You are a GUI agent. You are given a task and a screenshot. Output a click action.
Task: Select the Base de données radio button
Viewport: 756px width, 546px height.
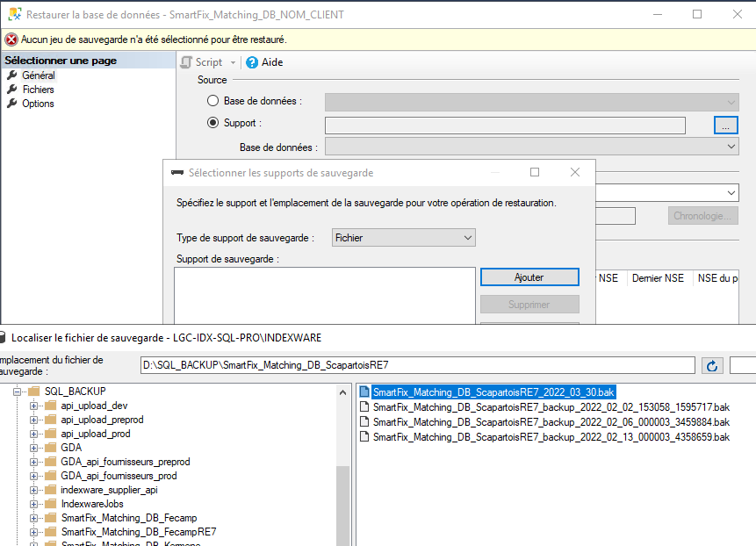pos(212,100)
